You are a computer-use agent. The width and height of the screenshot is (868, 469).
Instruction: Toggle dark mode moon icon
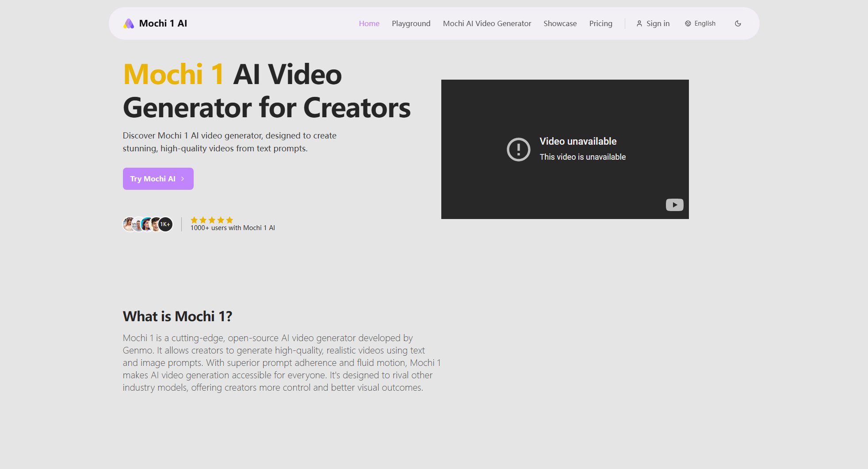[738, 23]
